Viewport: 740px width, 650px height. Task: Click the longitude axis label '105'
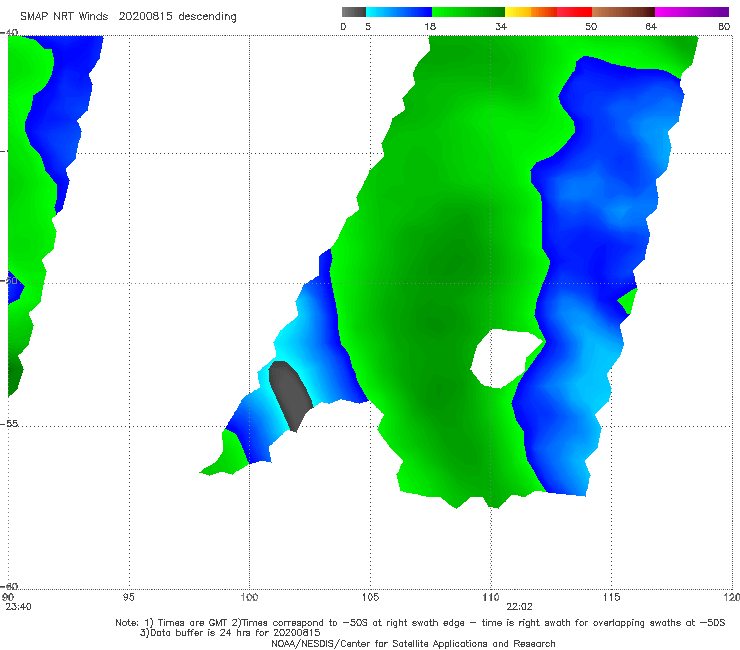[x=370, y=598]
